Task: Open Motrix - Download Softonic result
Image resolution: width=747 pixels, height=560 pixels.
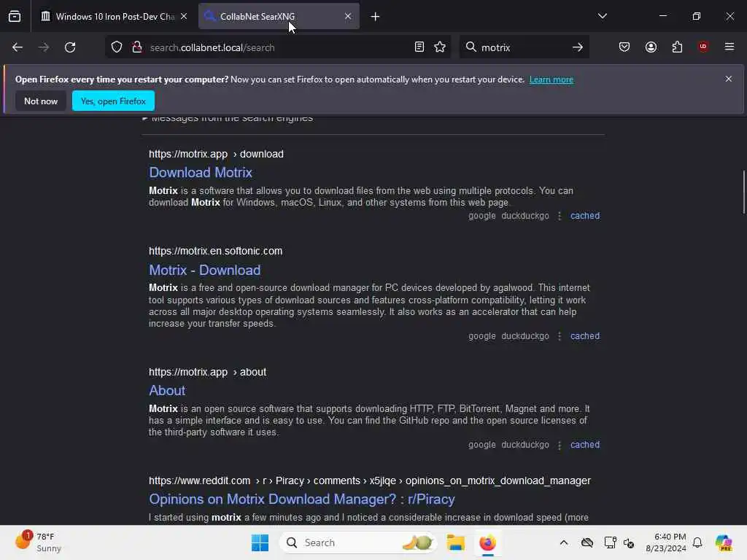Action: tap(205, 270)
